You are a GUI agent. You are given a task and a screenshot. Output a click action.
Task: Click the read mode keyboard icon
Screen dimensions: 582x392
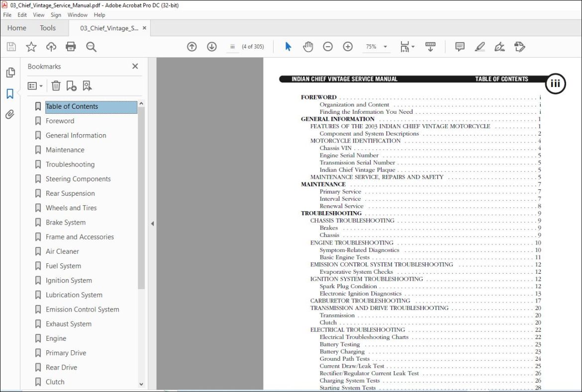(430, 47)
